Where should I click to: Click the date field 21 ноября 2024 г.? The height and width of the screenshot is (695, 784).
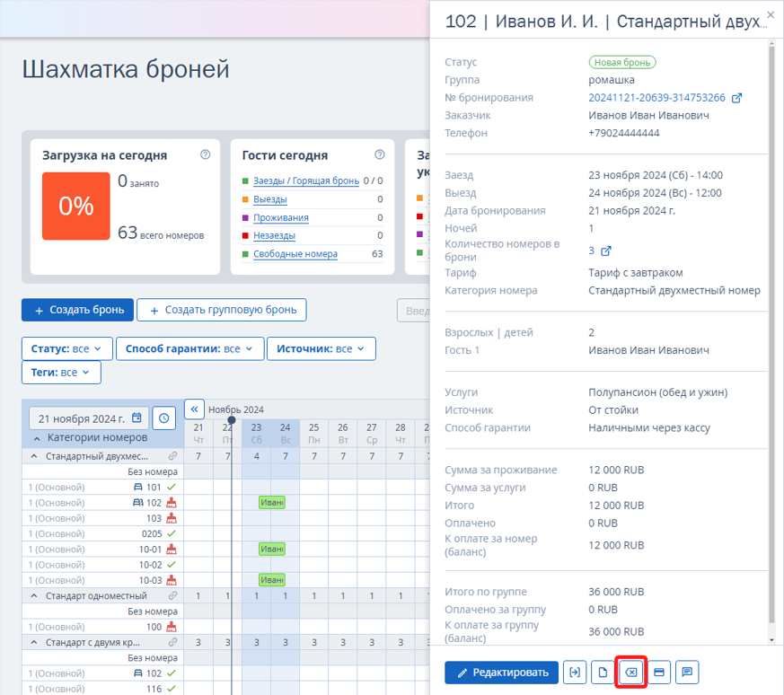(x=89, y=418)
